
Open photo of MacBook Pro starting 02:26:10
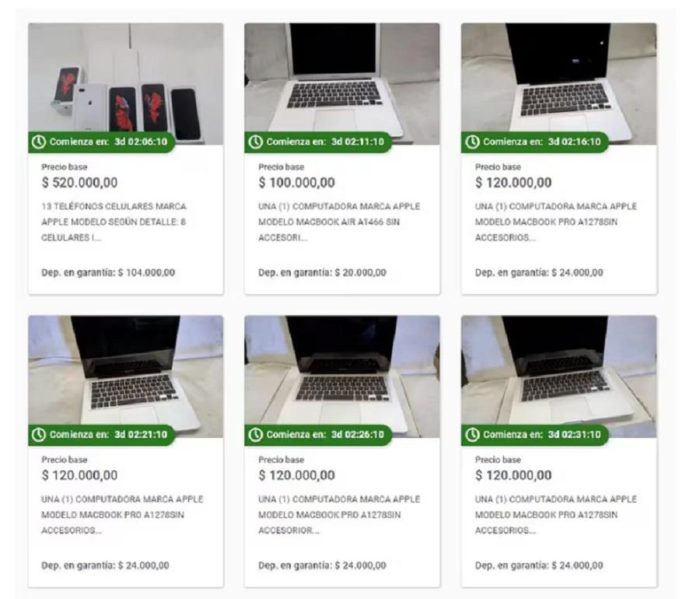coord(342,377)
